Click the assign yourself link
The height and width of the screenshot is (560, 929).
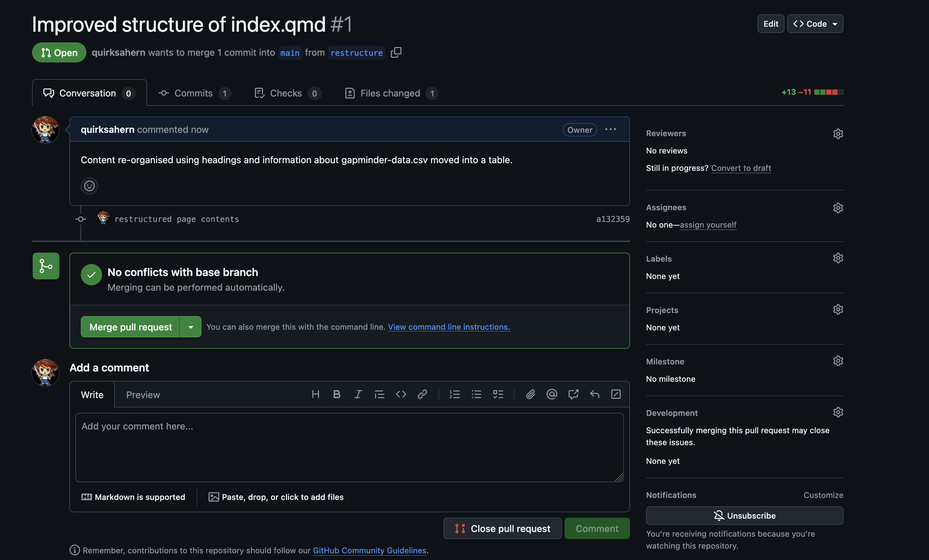click(708, 225)
